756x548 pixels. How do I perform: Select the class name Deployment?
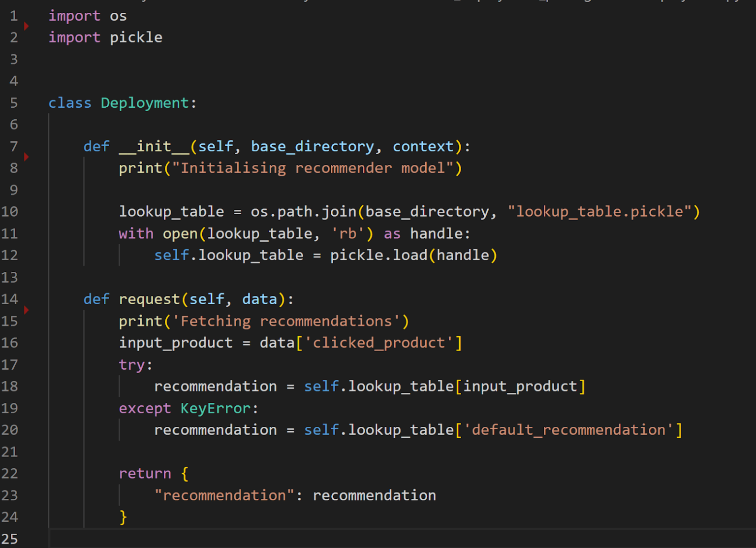[144, 102]
